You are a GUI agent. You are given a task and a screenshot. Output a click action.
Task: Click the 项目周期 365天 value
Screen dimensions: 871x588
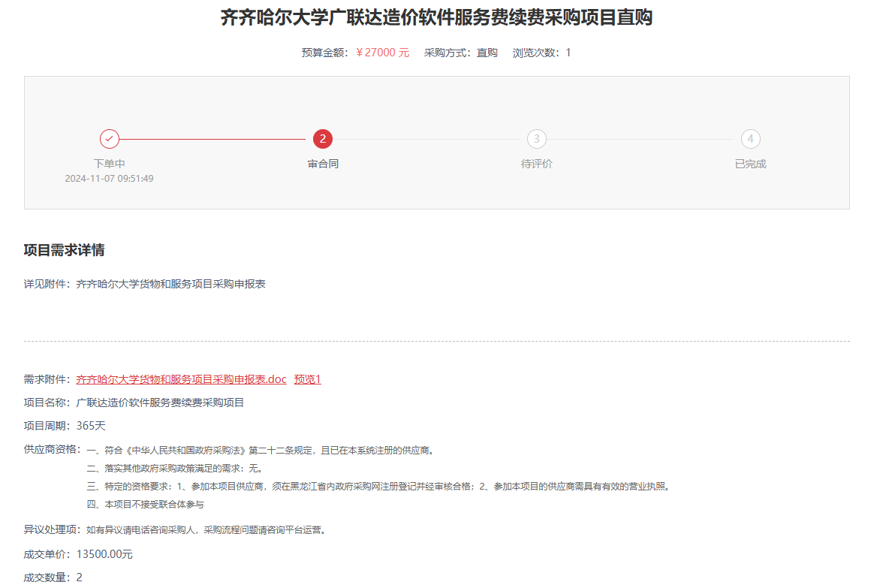point(91,426)
